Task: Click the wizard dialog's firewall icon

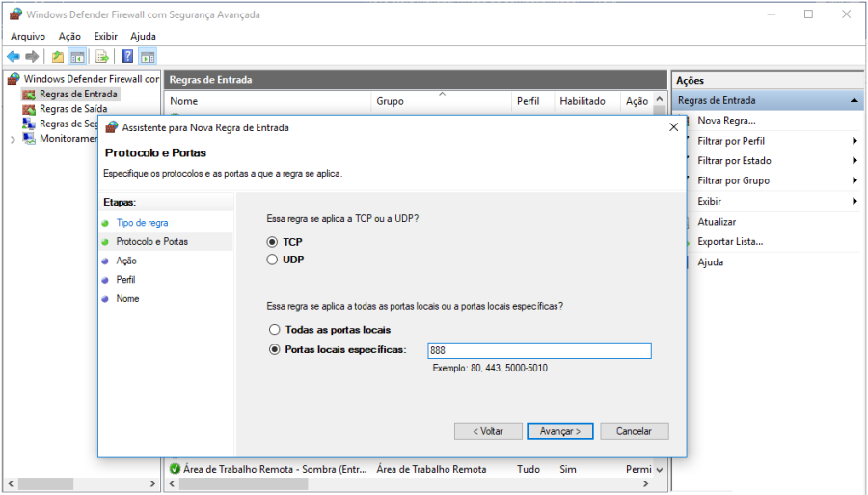Action: (x=112, y=127)
